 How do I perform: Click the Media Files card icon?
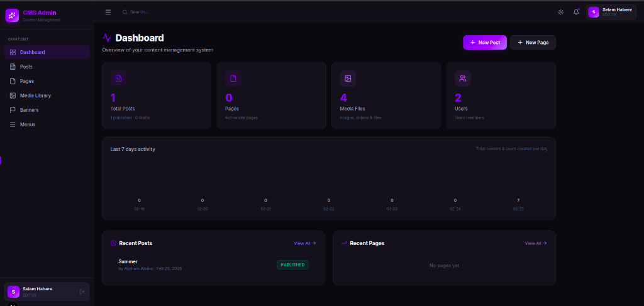(x=348, y=79)
